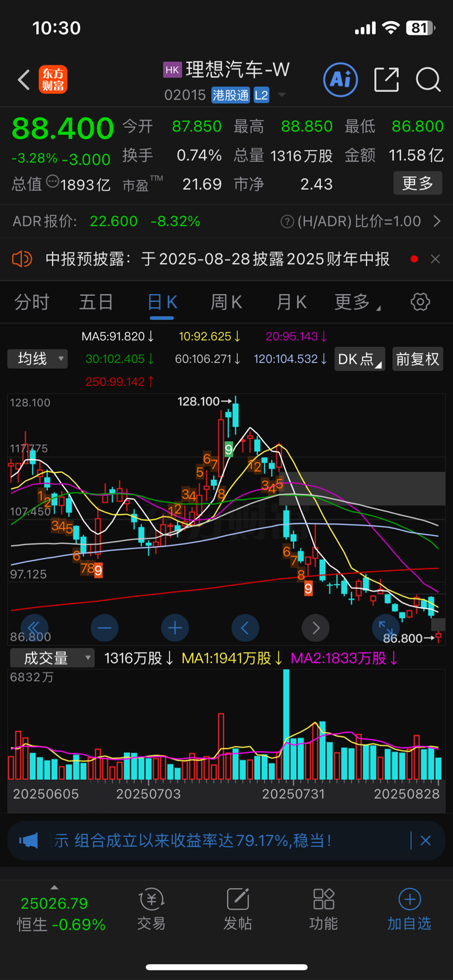Tap the 港股通 badge

coord(231,95)
